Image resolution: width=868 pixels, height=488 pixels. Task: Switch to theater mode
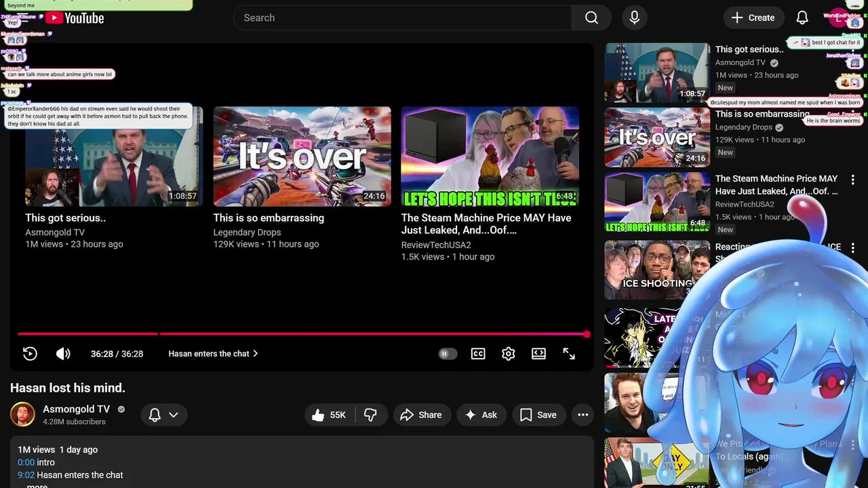click(538, 353)
